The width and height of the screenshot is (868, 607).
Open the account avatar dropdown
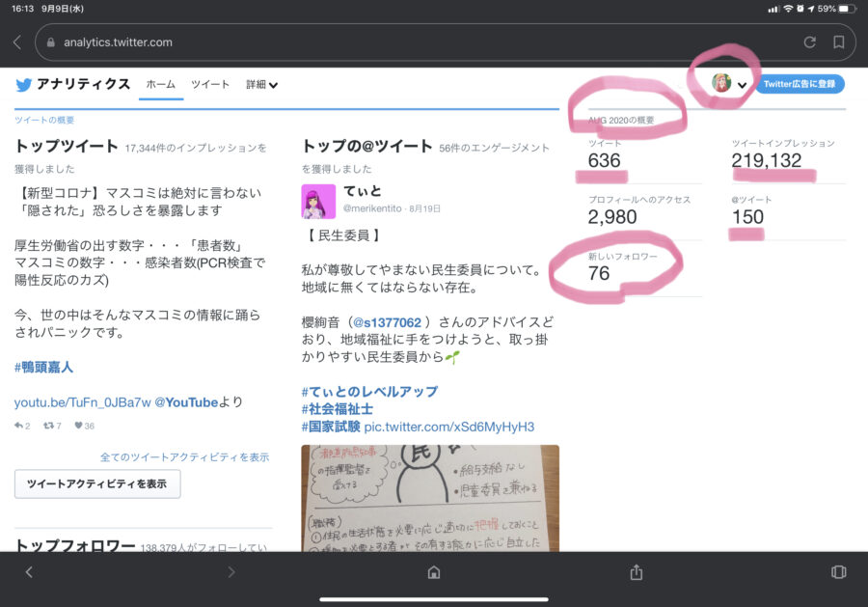(x=728, y=84)
